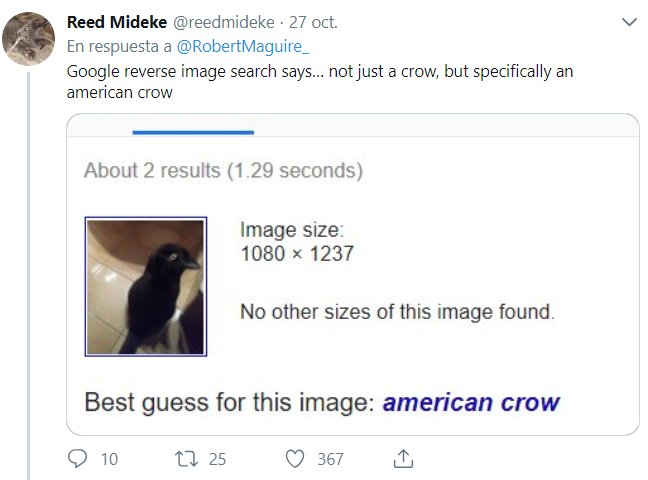The height and width of the screenshot is (480, 648).
Task: Click the About 2 results text
Action: click(x=223, y=171)
